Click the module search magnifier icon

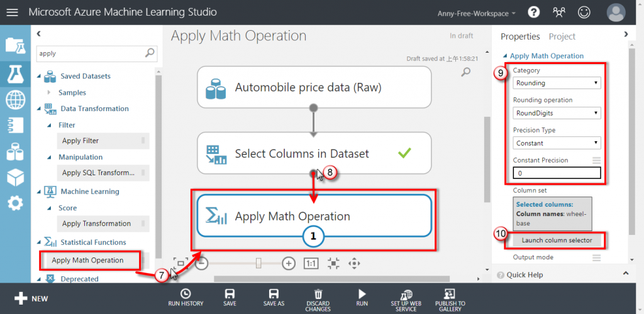pos(150,53)
